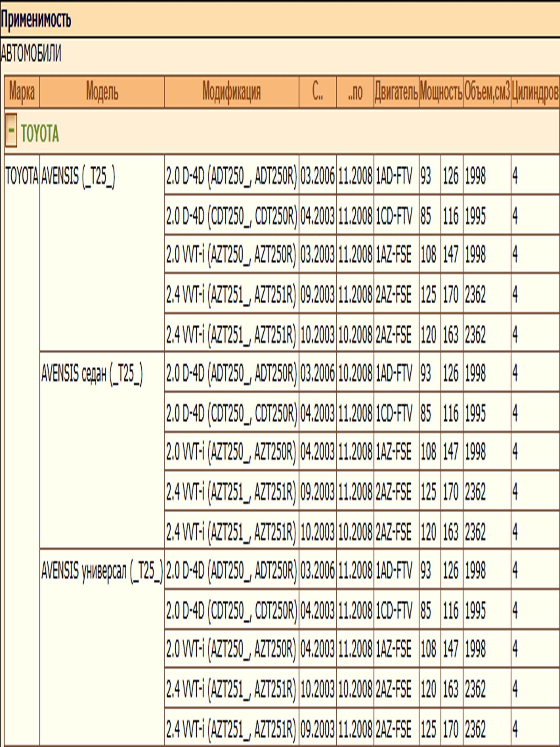This screenshot has height=747, width=560.
Task: Collapse the TOYOTA group with minus icon
Action: 11,130
